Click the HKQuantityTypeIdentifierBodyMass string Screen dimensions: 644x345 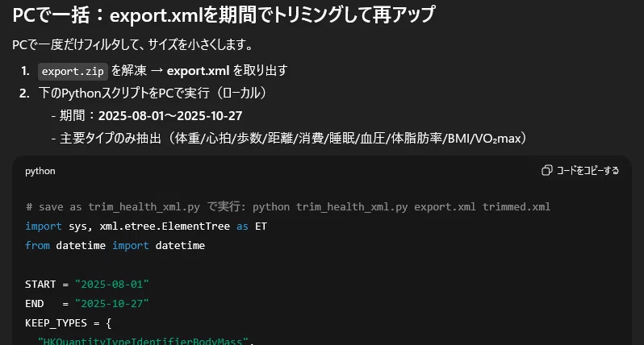[x=143, y=341]
